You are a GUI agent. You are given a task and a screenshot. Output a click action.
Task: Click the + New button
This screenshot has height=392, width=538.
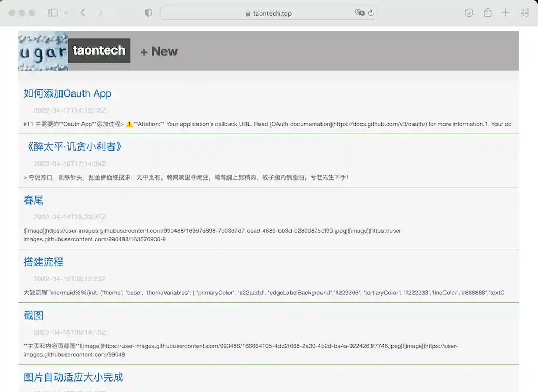(159, 51)
